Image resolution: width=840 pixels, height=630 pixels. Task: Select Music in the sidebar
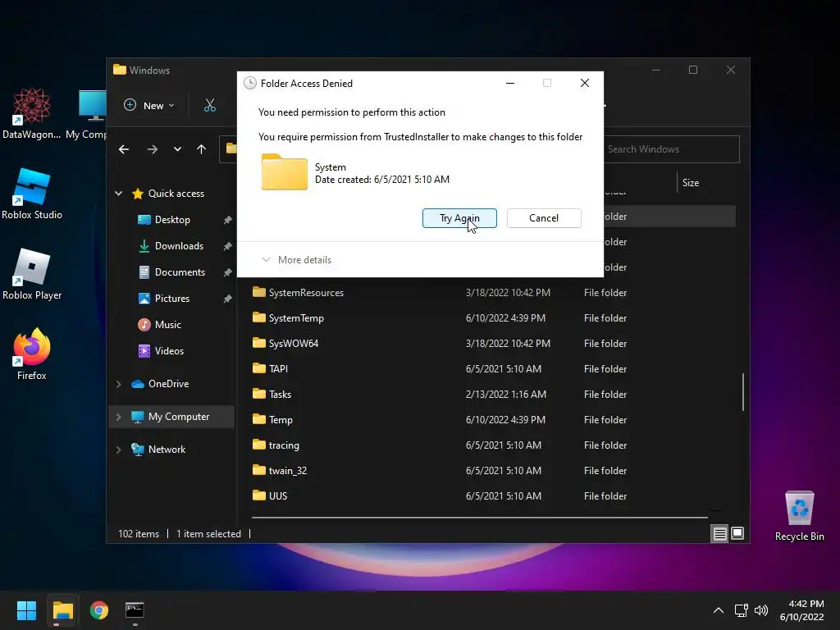[167, 325]
